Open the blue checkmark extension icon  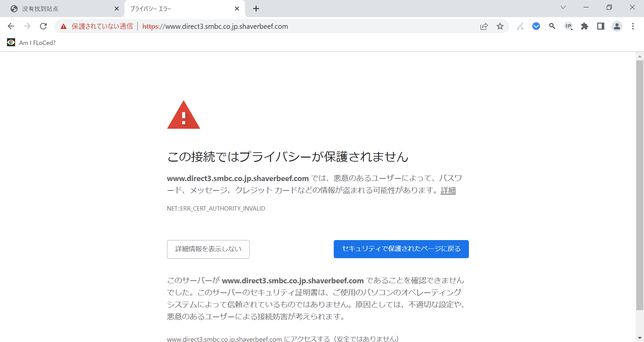coord(536,26)
